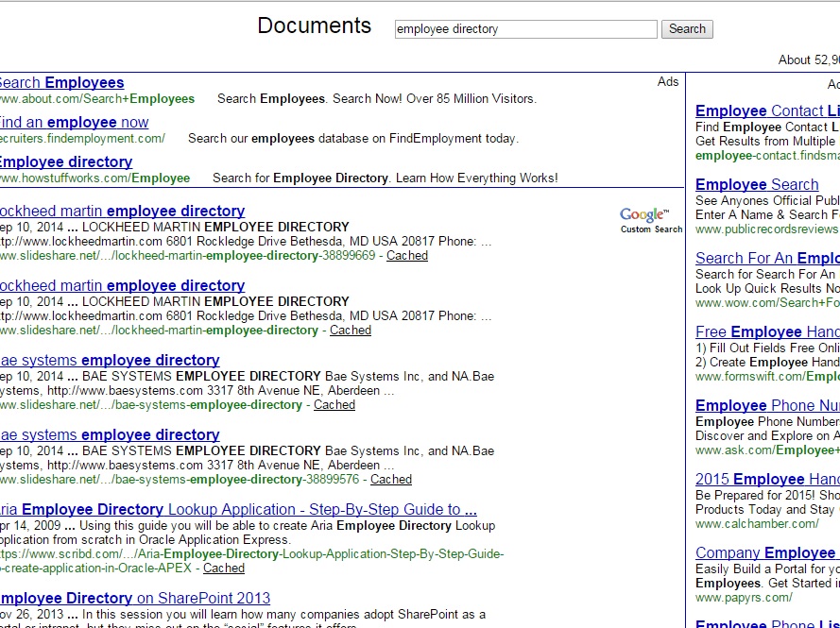Open first Lockheed martin employee directory result

click(x=122, y=211)
